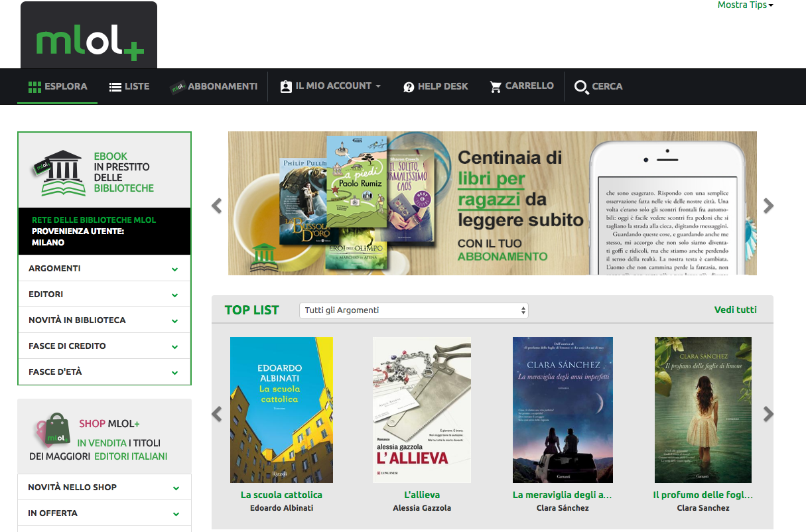Screen dimensions: 806x532
Task: Click the libri per ragazzi banner
Action: pos(492,203)
